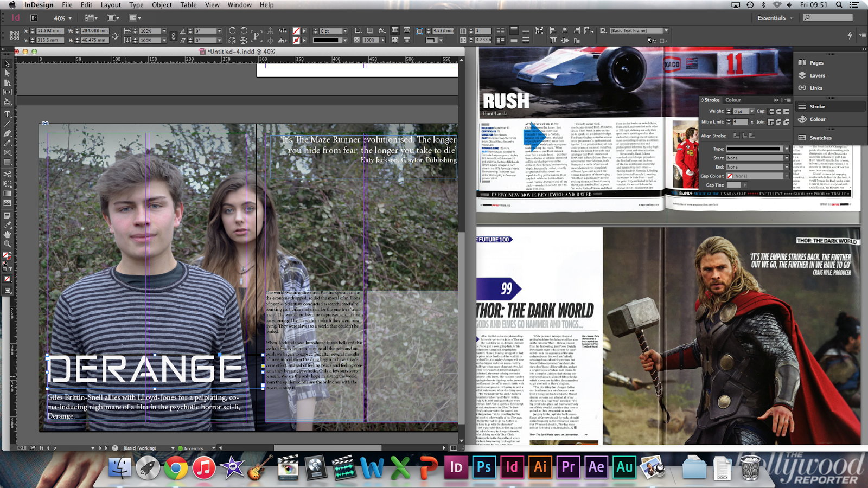Open Illustrator from the Dock
The width and height of the screenshot is (868, 488).
tap(540, 467)
